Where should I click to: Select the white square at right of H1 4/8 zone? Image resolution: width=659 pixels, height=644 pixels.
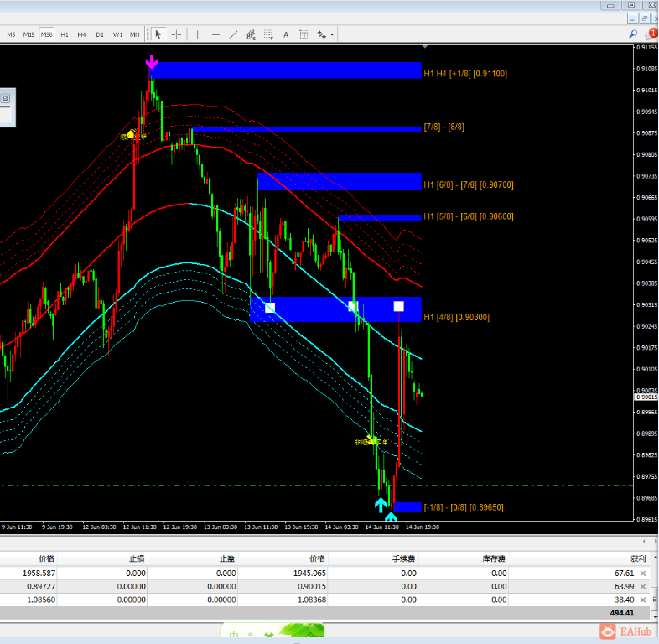coord(398,306)
